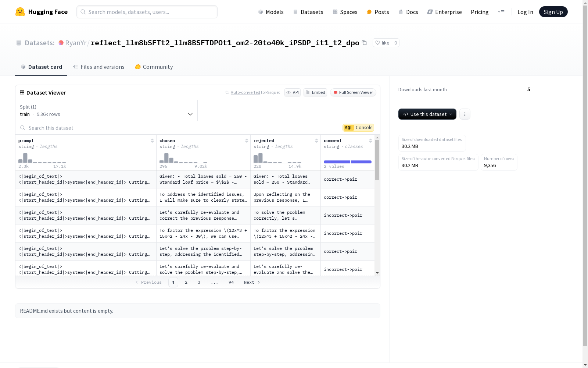Click the 'Downloads last month' label

(x=423, y=89)
